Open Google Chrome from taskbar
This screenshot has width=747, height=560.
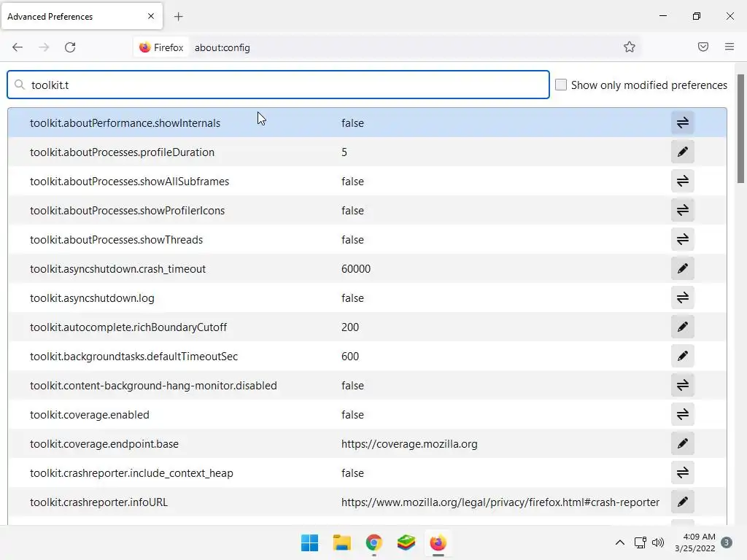[374, 542]
